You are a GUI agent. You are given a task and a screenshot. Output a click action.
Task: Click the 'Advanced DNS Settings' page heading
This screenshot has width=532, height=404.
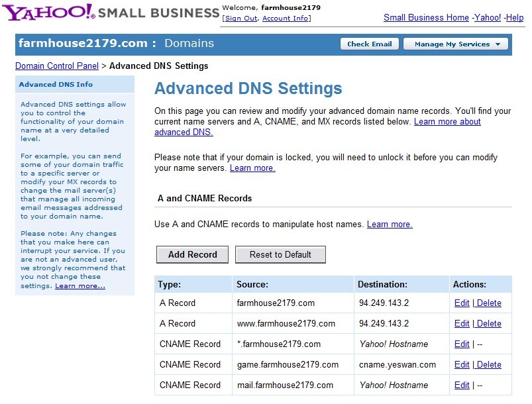[248, 89]
